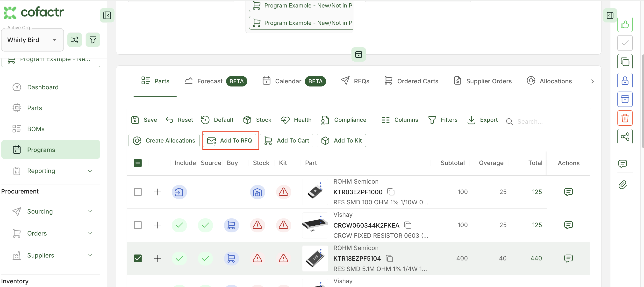Click the shuffle switch org icon
The height and width of the screenshot is (287, 644).
74,40
